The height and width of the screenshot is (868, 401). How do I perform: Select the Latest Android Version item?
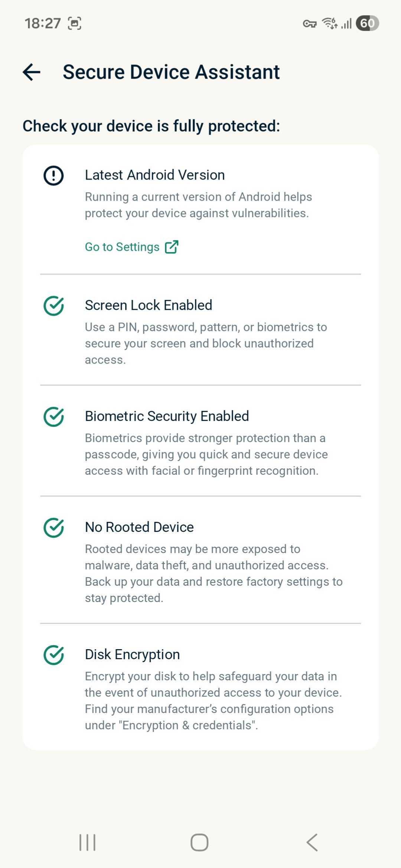[x=155, y=175]
